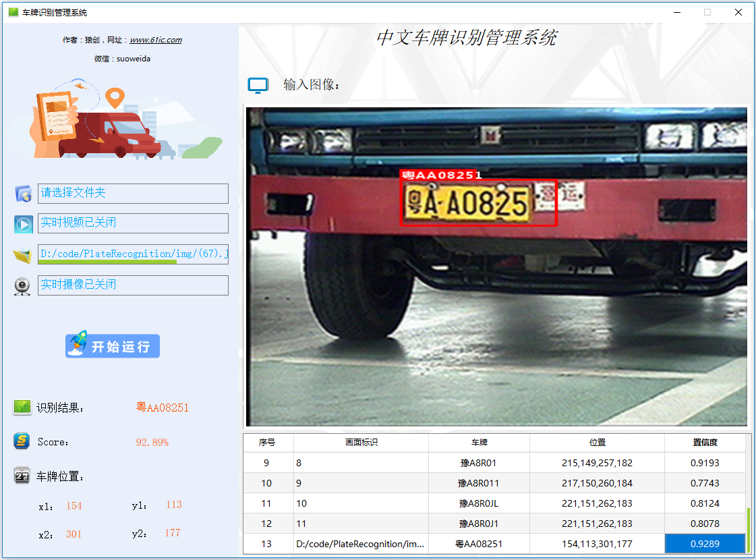
Task: Click the Score S icon
Action: pyautogui.click(x=22, y=441)
